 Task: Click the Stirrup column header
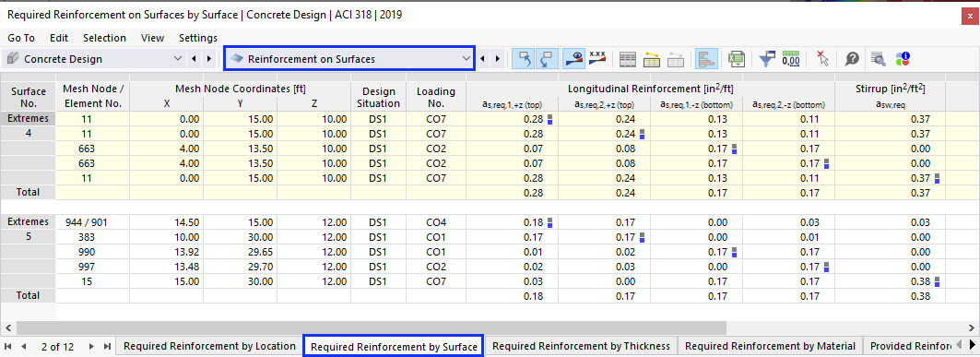coord(890,89)
